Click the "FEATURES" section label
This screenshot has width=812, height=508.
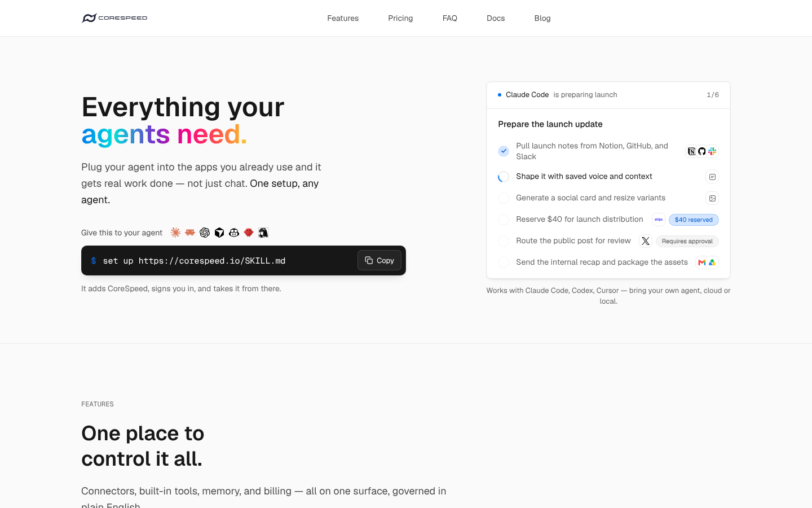98,404
